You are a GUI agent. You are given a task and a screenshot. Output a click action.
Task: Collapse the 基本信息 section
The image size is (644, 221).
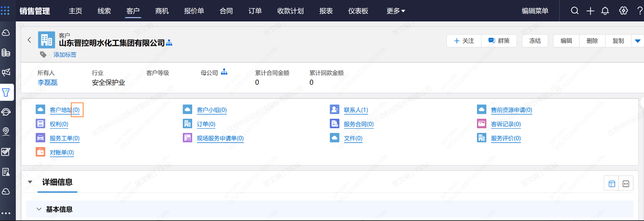tap(39, 209)
